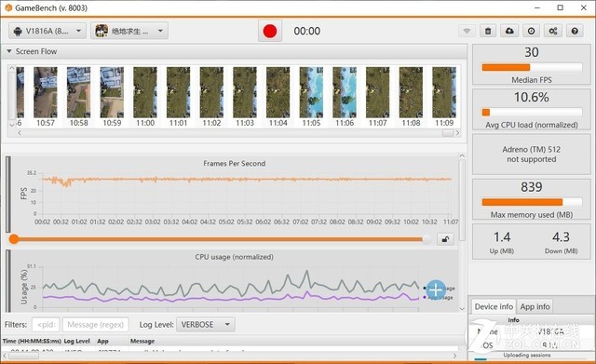The height and width of the screenshot is (364, 596).
Task: Open the help question mark icon
Action: click(x=575, y=31)
